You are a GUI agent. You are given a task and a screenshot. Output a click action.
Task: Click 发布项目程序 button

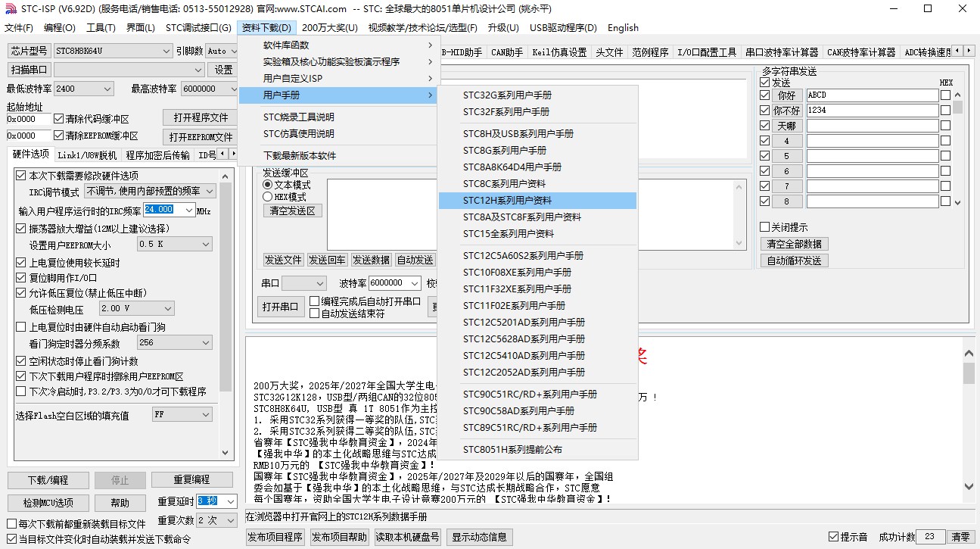click(x=275, y=537)
